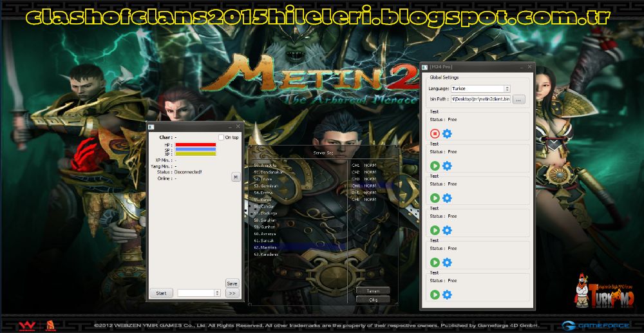Select server 51. Dandanakan
This screenshot has height=333, width=644.
[x=269, y=172]
